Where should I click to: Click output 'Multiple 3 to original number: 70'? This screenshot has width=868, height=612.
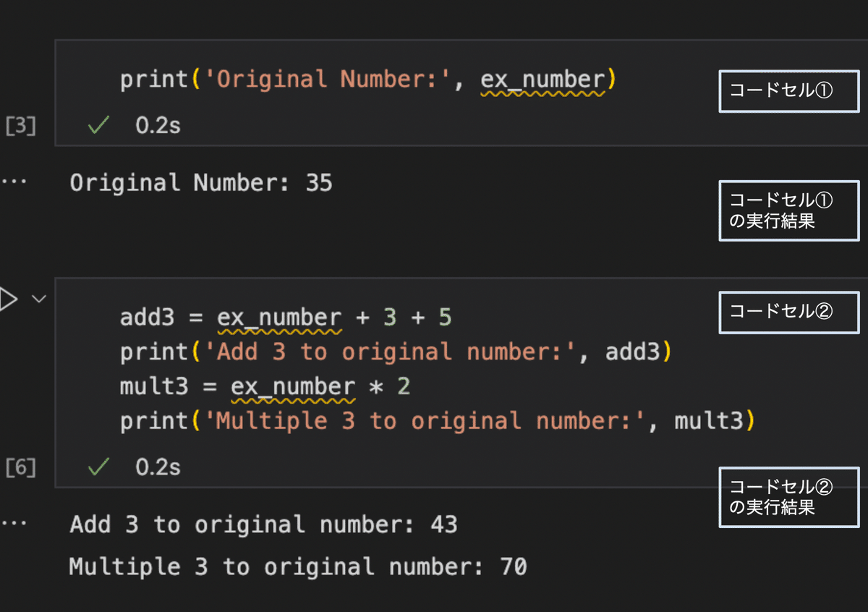pos(298,566)
